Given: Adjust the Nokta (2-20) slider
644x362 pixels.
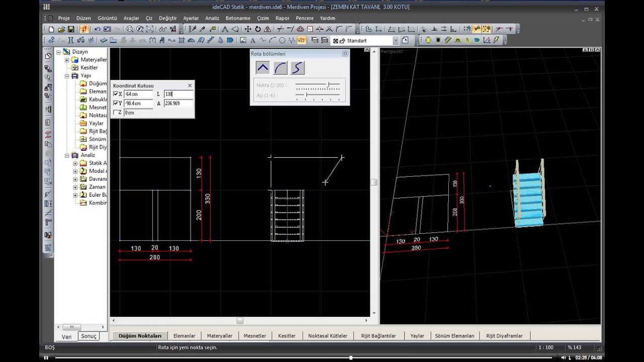Looking at the screenshot, I should 329,85.
